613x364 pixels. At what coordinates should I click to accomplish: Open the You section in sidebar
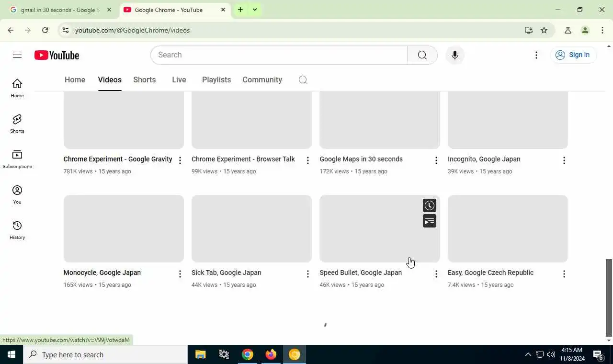click(17, 195)
